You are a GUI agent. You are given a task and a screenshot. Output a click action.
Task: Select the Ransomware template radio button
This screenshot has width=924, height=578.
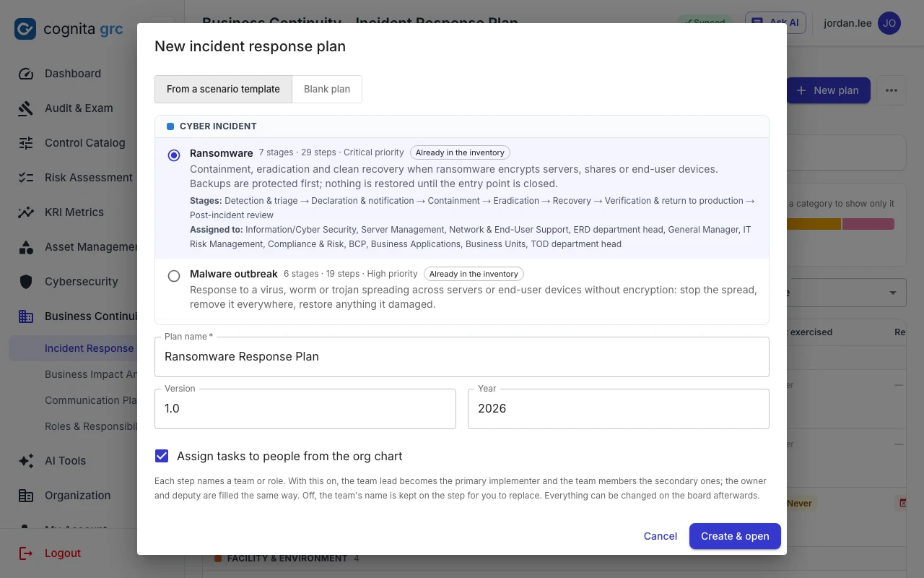(174, 155)
